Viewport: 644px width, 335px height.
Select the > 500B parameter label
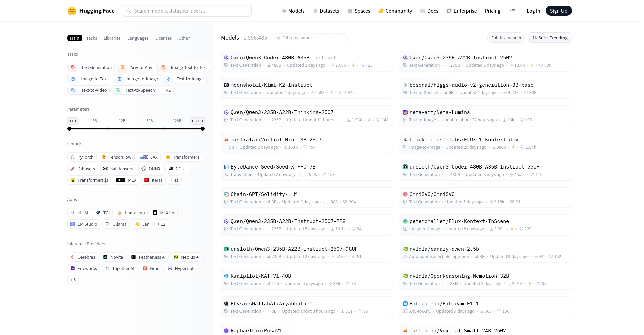(197, 121)
